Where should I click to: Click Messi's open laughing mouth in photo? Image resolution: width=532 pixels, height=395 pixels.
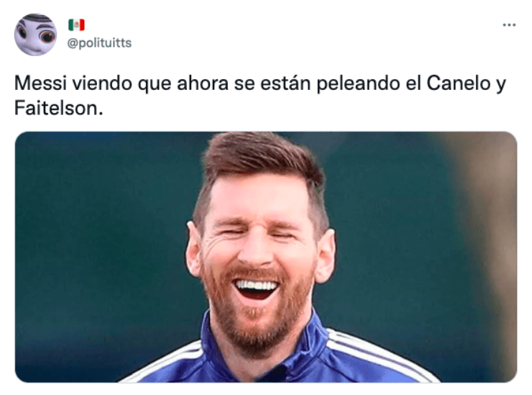pos(256,289)
